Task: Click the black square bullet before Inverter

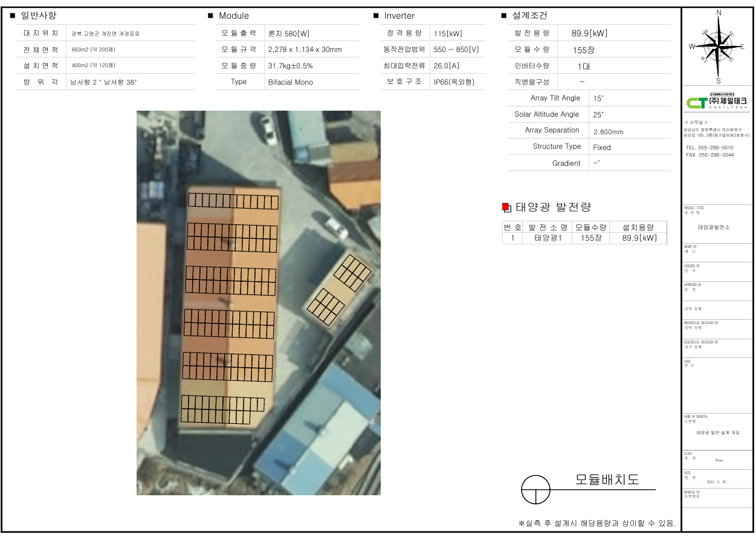Action: click(x=376, y=16)
